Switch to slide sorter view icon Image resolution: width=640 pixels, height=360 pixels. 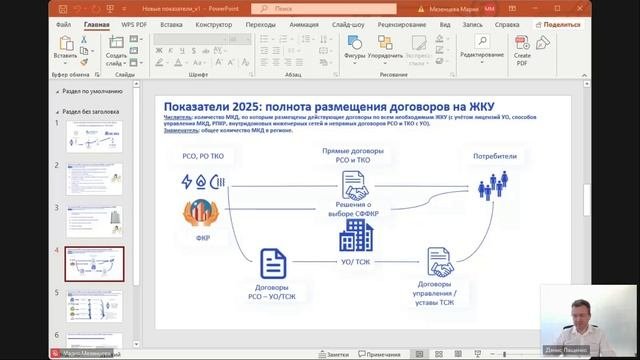[438, 354]
